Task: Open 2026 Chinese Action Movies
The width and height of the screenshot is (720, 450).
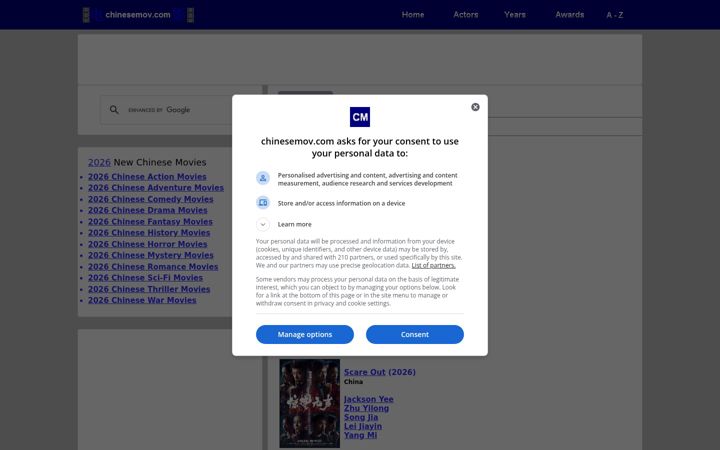Action: click(x=147, y=176)
